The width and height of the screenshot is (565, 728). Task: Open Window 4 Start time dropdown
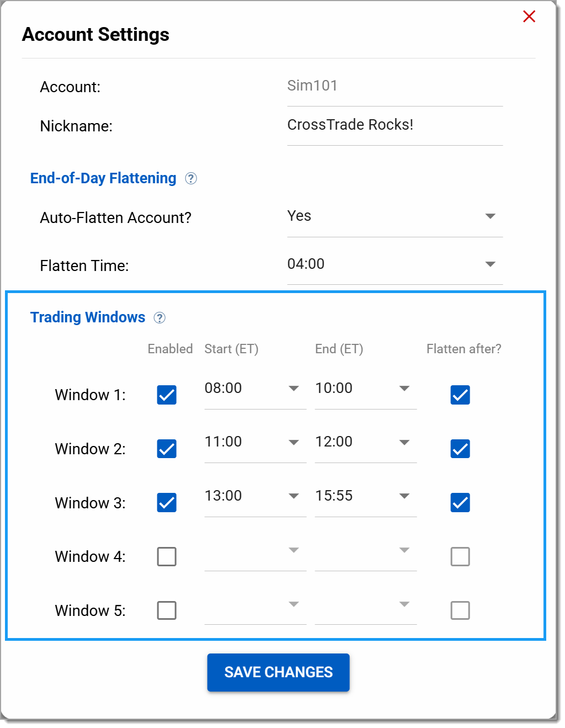(254, 550)
